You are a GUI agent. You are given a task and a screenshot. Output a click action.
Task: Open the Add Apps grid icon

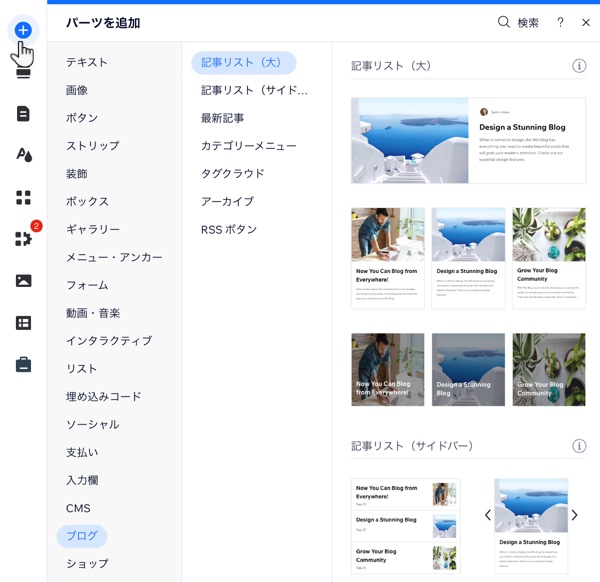pos(23,198)
